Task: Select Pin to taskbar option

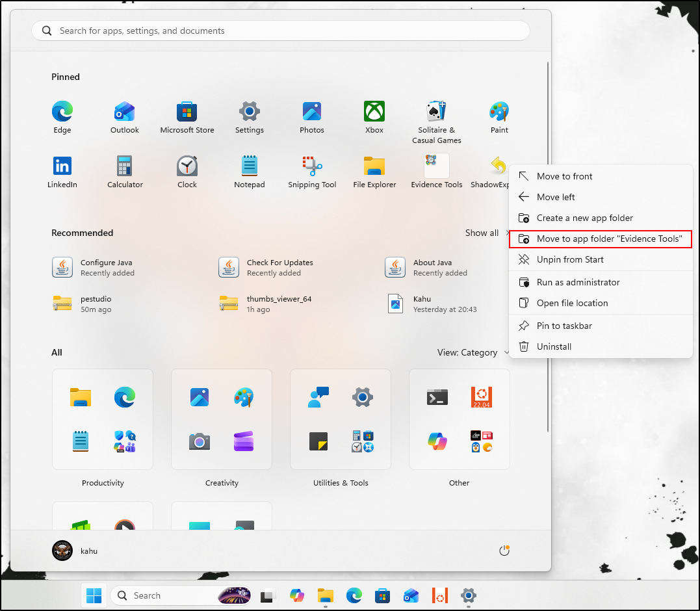Action: pyautogui.click(x=601, y=326)
